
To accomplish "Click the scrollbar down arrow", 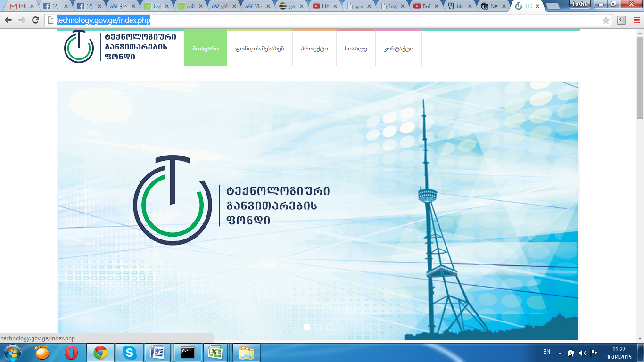I will [x=640, y=338].
